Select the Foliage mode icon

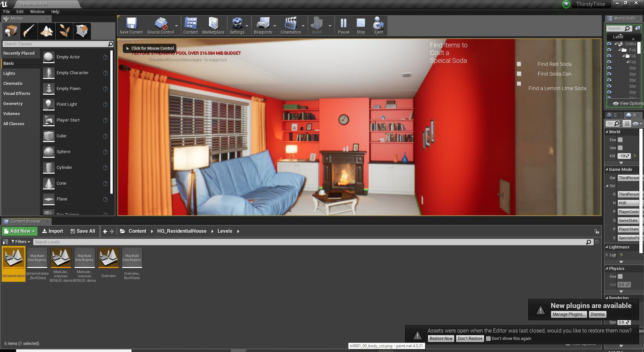[x=64, y=31]
